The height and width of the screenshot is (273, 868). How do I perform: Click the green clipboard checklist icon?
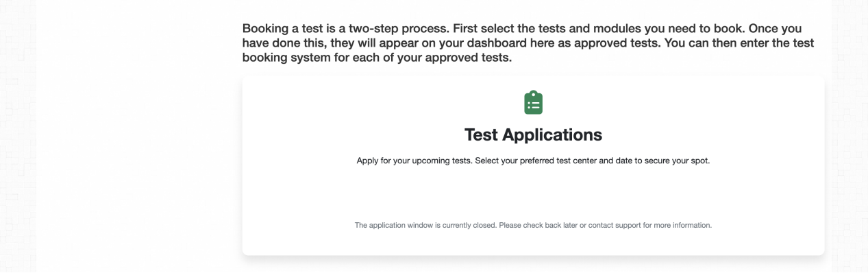coord(533,103)
